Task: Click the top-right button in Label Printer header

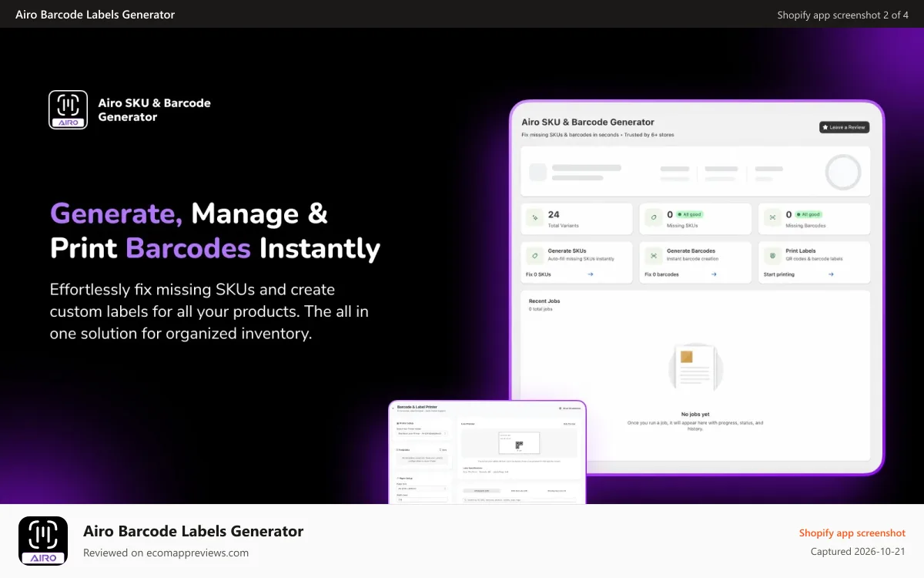Action: [x=570, y=408]
